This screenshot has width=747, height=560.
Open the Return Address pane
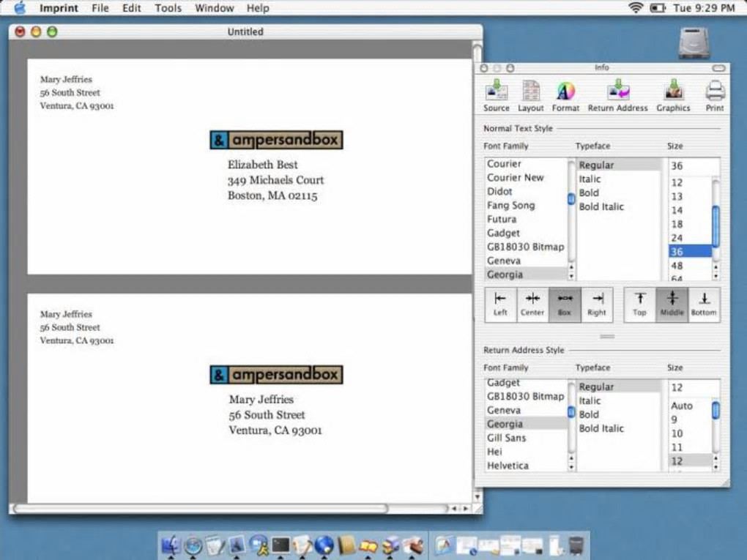pos(617,96)
